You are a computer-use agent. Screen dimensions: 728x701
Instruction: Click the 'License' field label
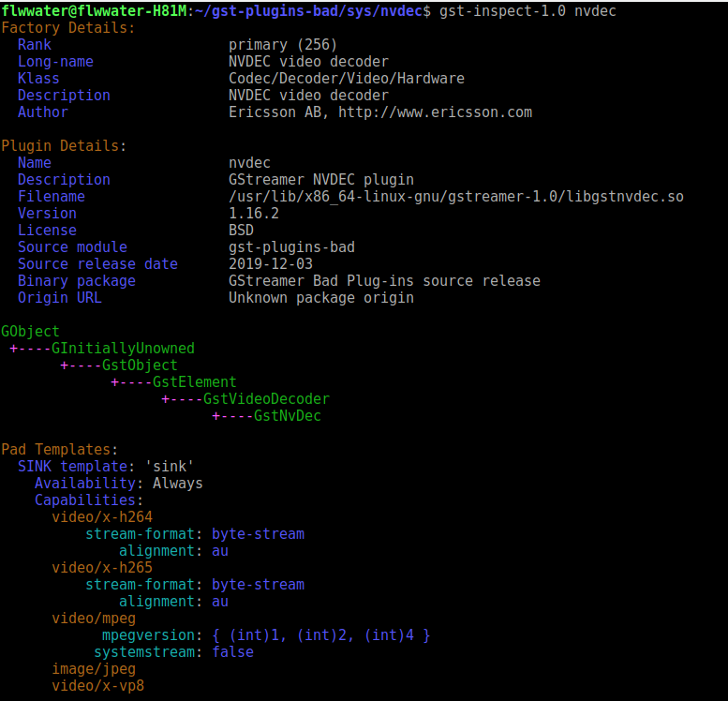tap(47, 231)
